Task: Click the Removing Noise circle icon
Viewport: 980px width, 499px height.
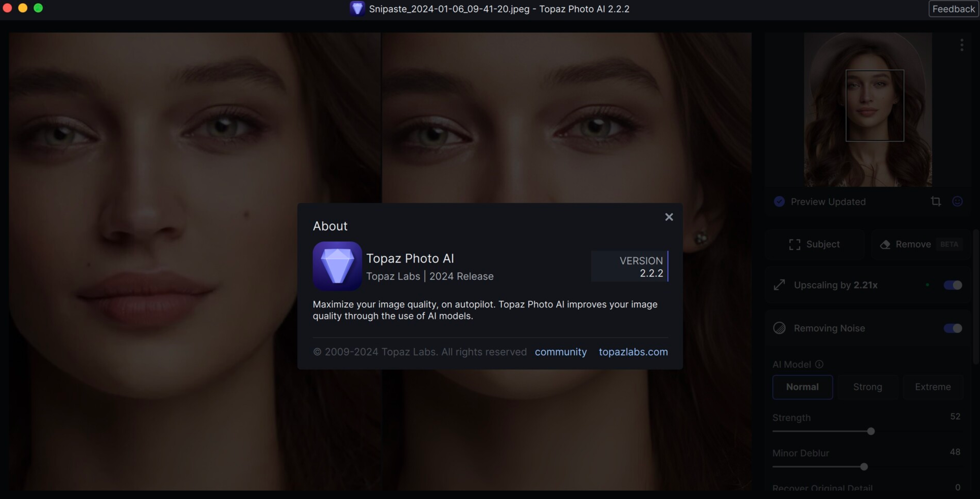Action: pyautogui.click(x=779, y=328)
